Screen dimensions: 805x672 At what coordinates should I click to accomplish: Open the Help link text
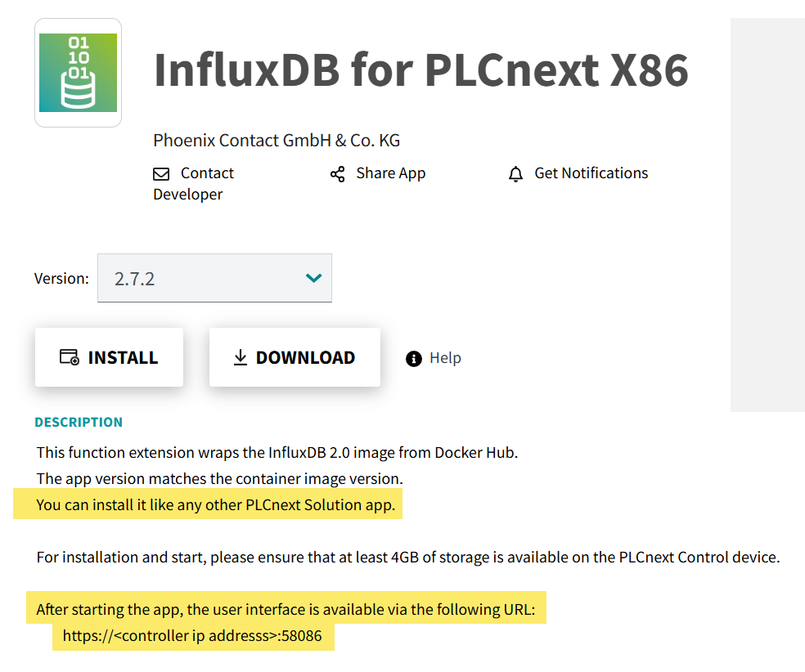click(445, 357)
